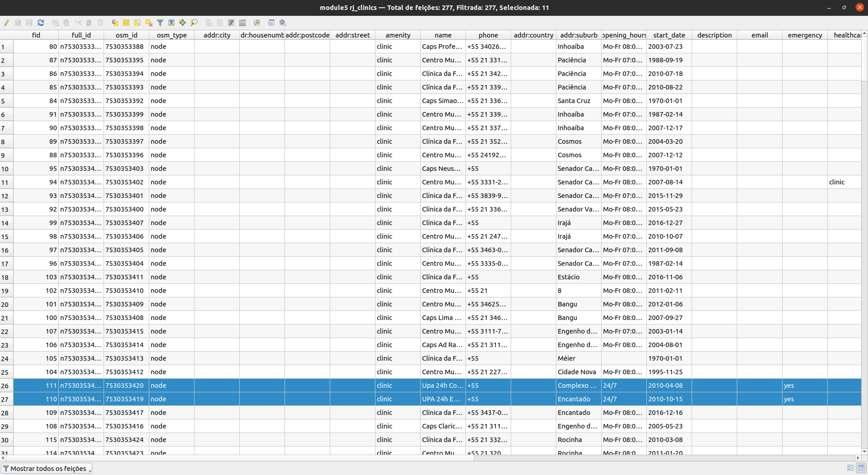Click the delete selected features icon
Screen dimensions: 868x475
click(x=66, y=23)
